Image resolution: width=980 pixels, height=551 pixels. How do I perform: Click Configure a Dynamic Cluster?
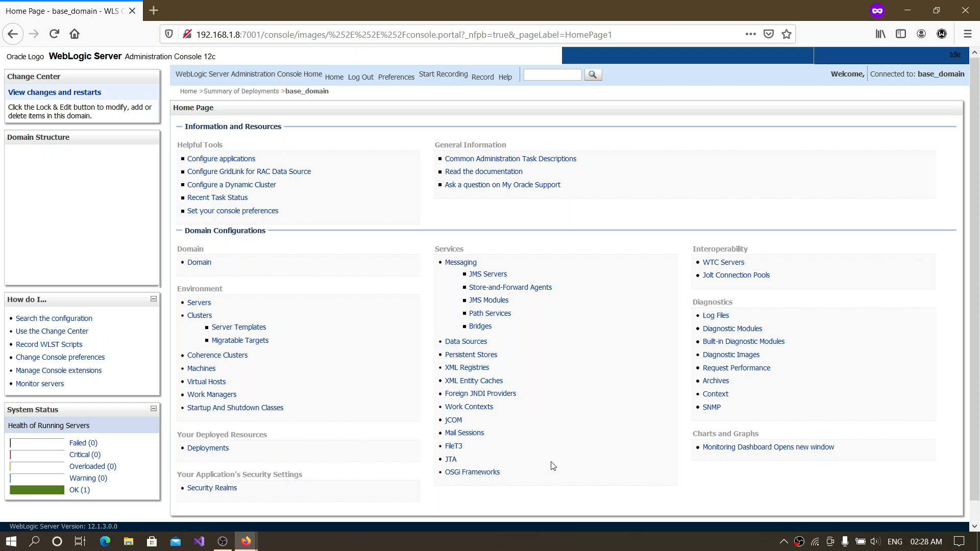tap(231, 185)
